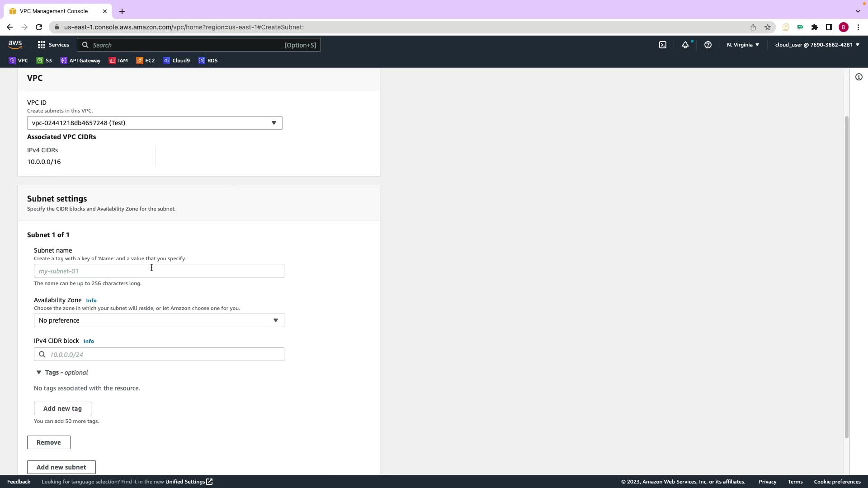
Task: Click the AWS logo home icon
Action: tap(15, 45)
